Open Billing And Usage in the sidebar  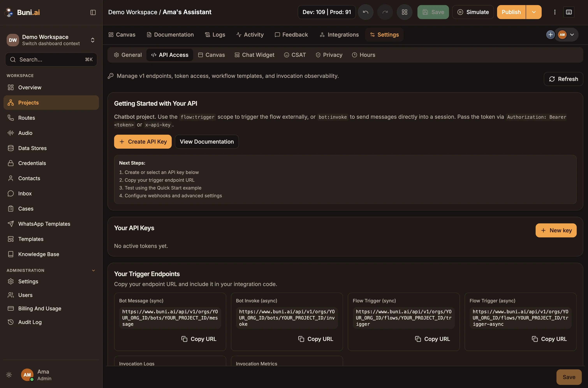pyautogui.click(x=51, y=308)
